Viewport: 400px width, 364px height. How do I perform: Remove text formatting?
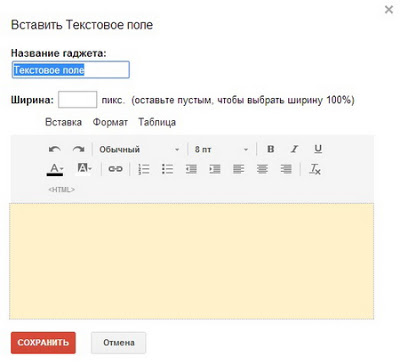coord(315,169)
